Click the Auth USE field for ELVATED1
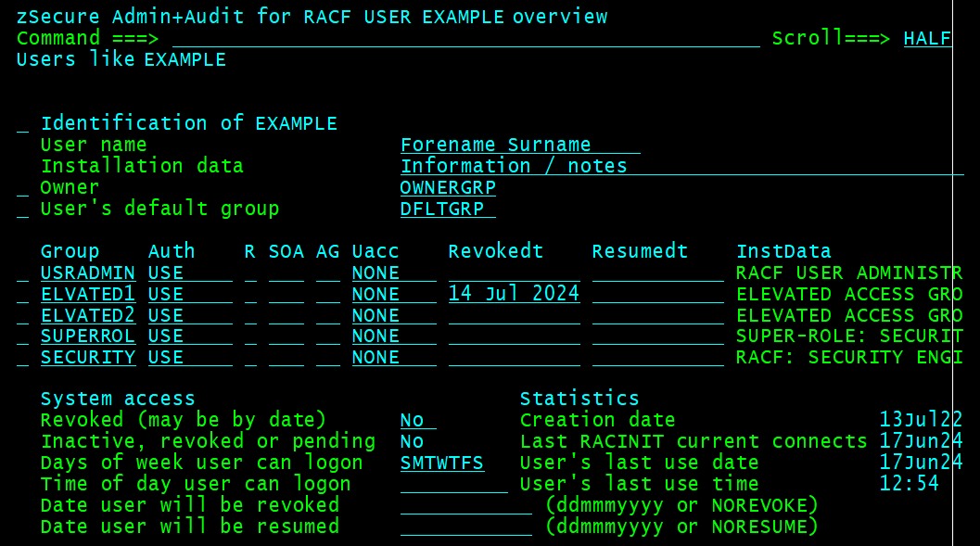Image resolution: width=980 pixels, height=546 pixels. (x=190, y=294)
